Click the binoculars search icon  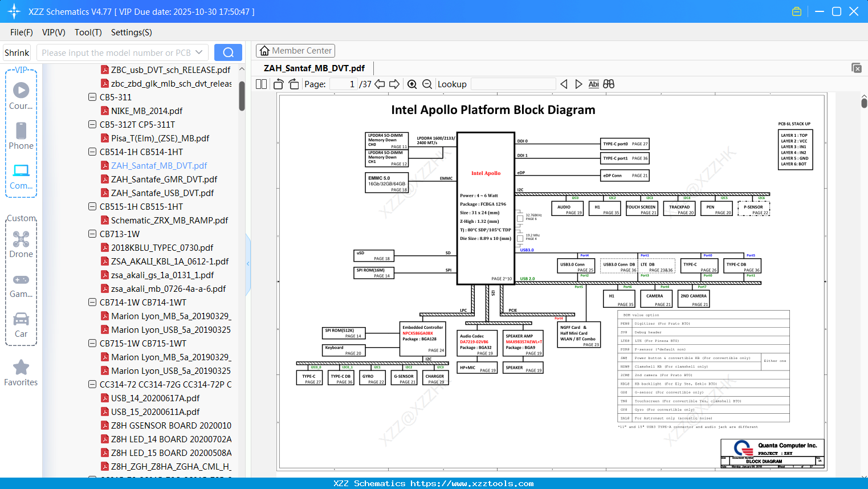609,84
